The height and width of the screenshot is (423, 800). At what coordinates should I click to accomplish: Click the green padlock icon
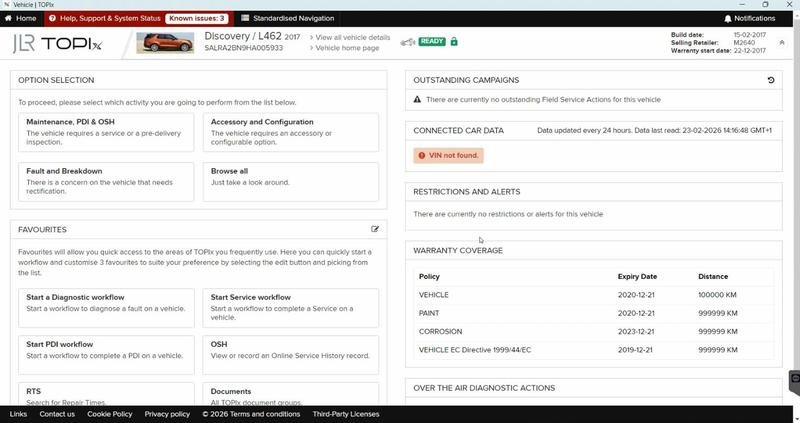(x=454, y=41)
